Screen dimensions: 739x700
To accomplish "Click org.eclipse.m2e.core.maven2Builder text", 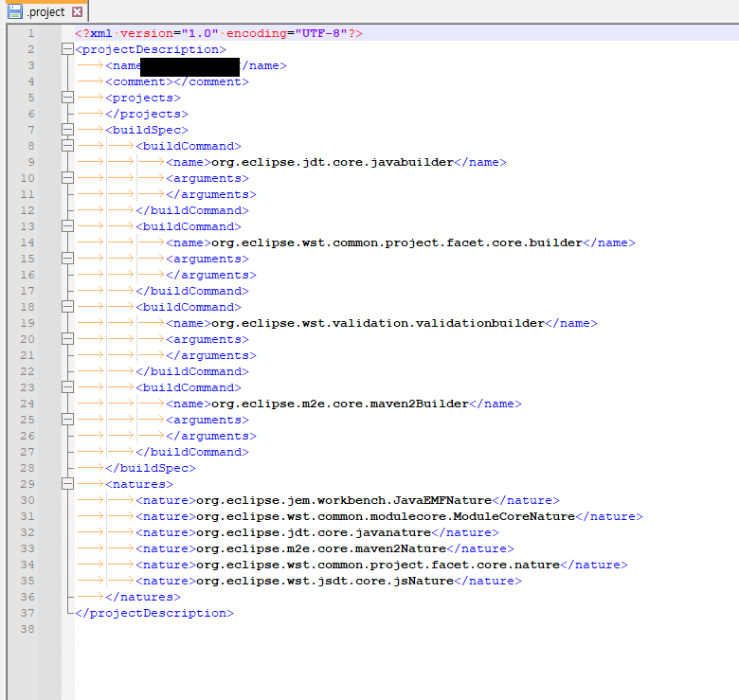I will [x=340, y=404].
